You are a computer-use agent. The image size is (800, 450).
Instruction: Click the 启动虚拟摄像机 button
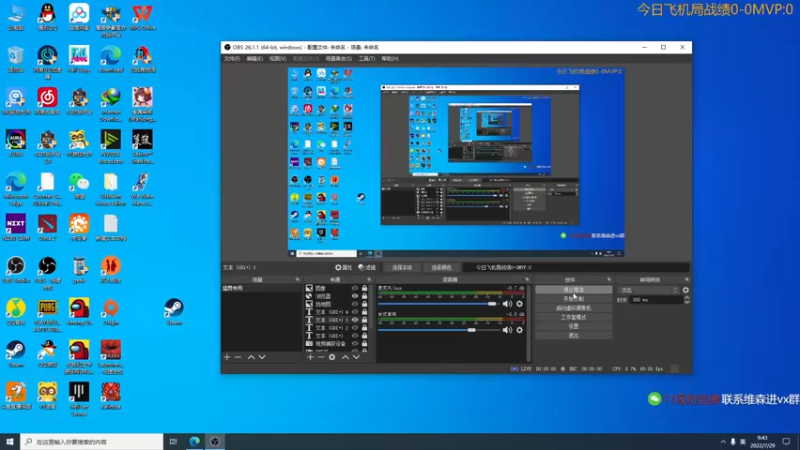[573, 308]
